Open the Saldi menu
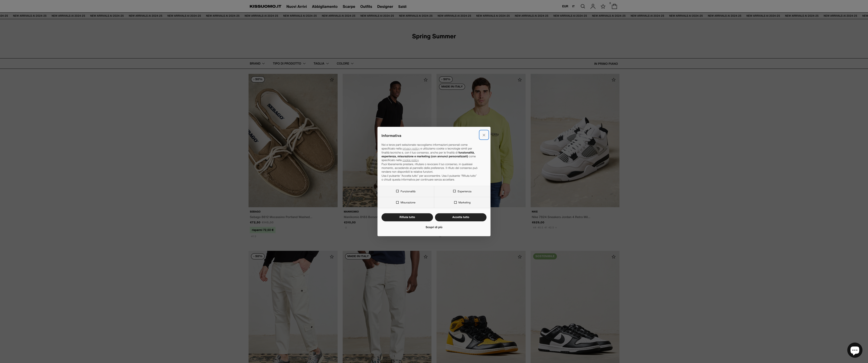Screen dimensions: 868x363 click(402, 6)
